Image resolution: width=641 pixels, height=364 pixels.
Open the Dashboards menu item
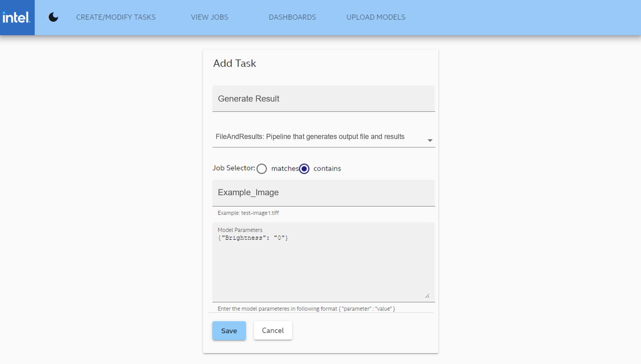pos(292,17)
